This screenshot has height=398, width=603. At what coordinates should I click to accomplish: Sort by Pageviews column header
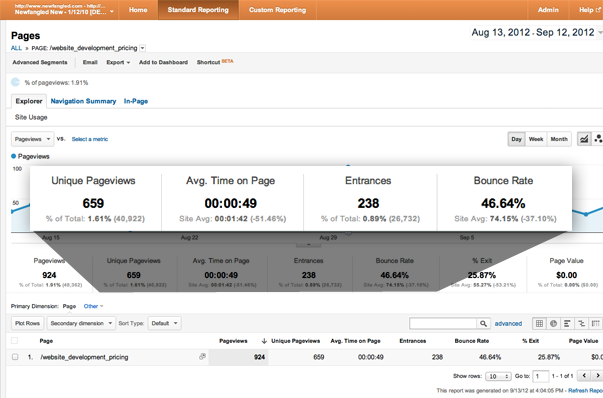click(x=233, y=341)
